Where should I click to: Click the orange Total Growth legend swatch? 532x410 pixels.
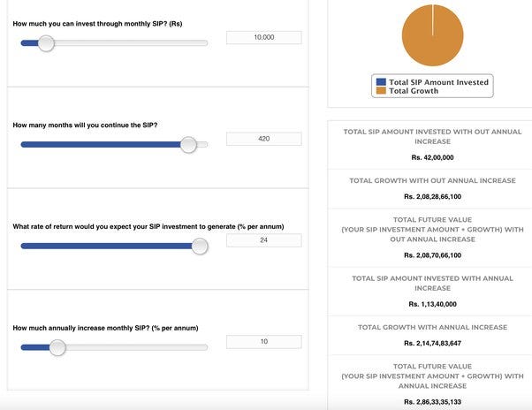[381, 91]
